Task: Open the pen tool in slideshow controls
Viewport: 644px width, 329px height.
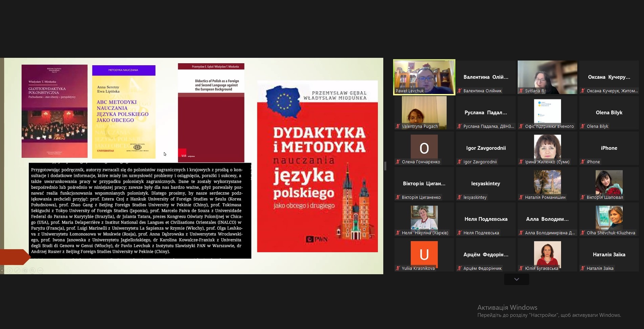Action: tap(17, 270)
